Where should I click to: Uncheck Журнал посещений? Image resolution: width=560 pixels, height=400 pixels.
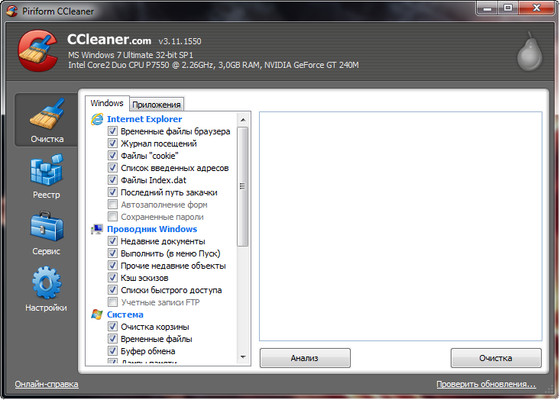click(x=112, y=143)
